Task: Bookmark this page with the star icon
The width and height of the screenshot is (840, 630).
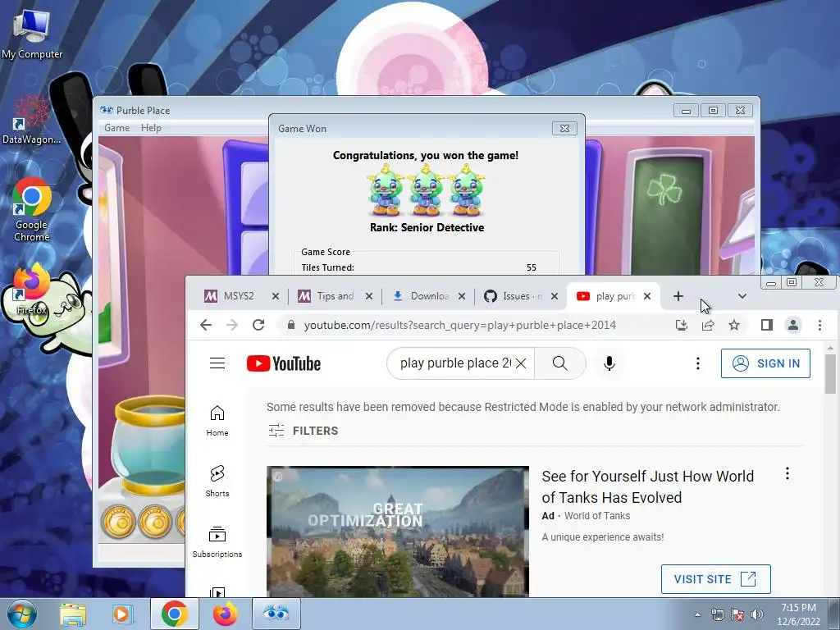Action: pos(734,325)
